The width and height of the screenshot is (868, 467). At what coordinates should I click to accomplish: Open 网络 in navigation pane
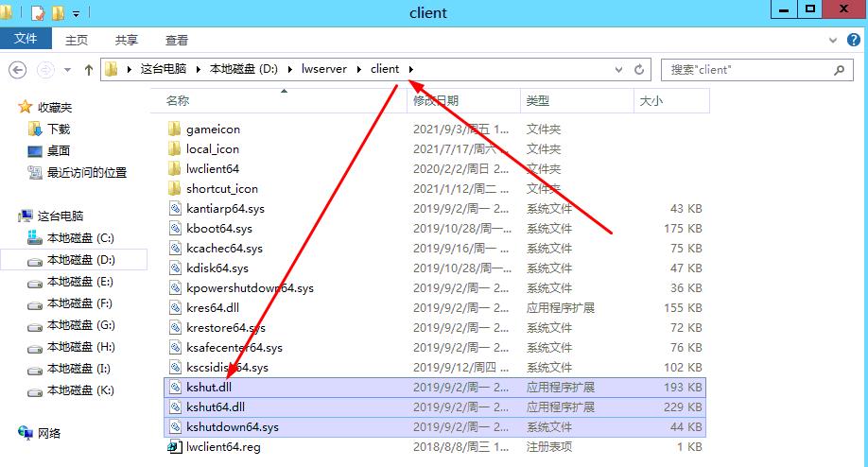(49, 433)
